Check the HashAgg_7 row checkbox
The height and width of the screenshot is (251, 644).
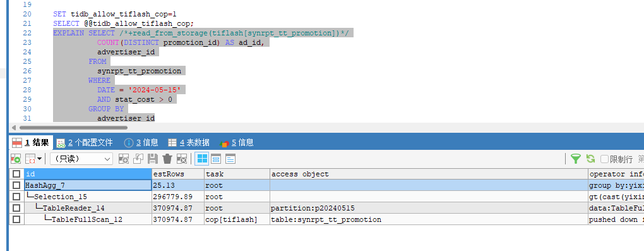click(x=16, y=186)
